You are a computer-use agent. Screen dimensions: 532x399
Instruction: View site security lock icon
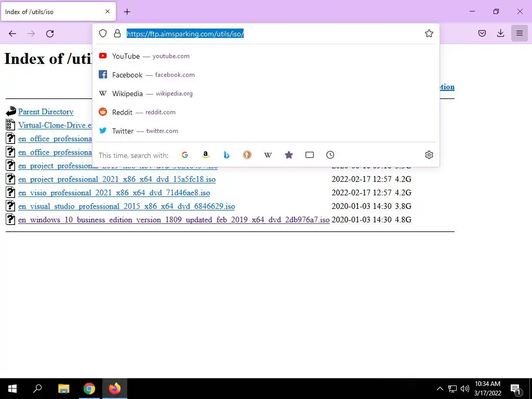pos(117,33)
